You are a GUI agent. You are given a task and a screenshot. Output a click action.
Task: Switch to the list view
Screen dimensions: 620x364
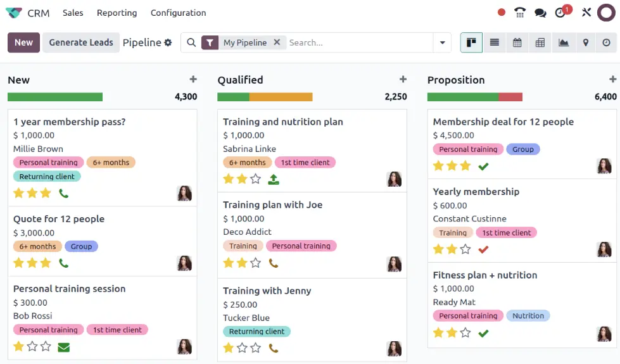[x=494, y=42]
